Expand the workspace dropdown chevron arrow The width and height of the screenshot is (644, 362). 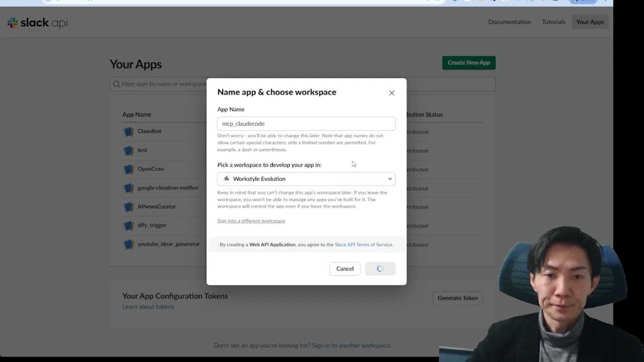tap(390, 179)
